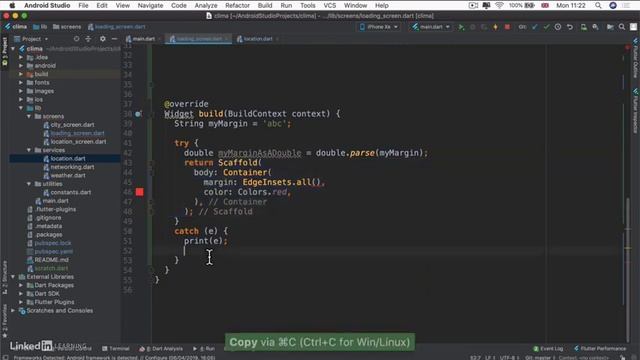Click the override gutter marker on line 38
Viewport: 640px width, 360px height.
click(x=138, y=114)
